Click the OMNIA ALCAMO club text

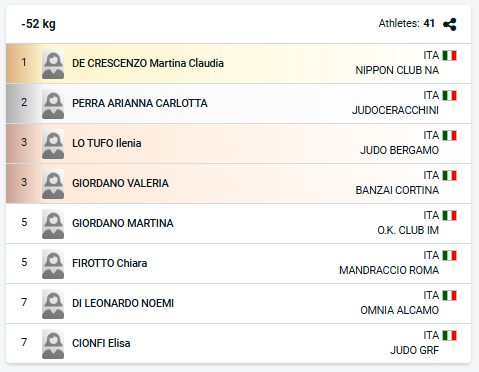(399, 310)
